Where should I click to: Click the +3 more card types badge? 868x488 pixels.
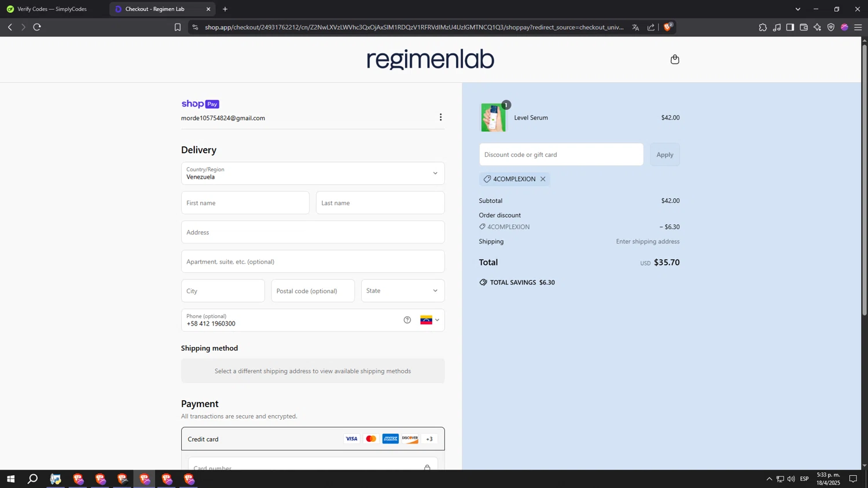click(429, 439)
